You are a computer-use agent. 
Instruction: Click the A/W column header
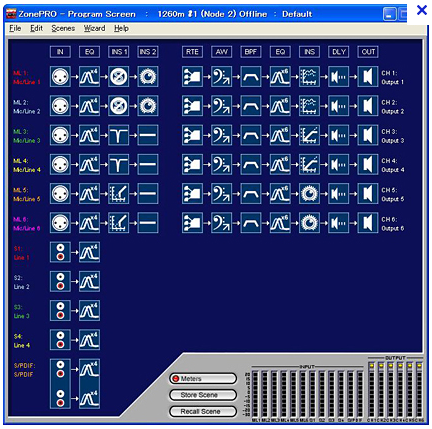222,52
